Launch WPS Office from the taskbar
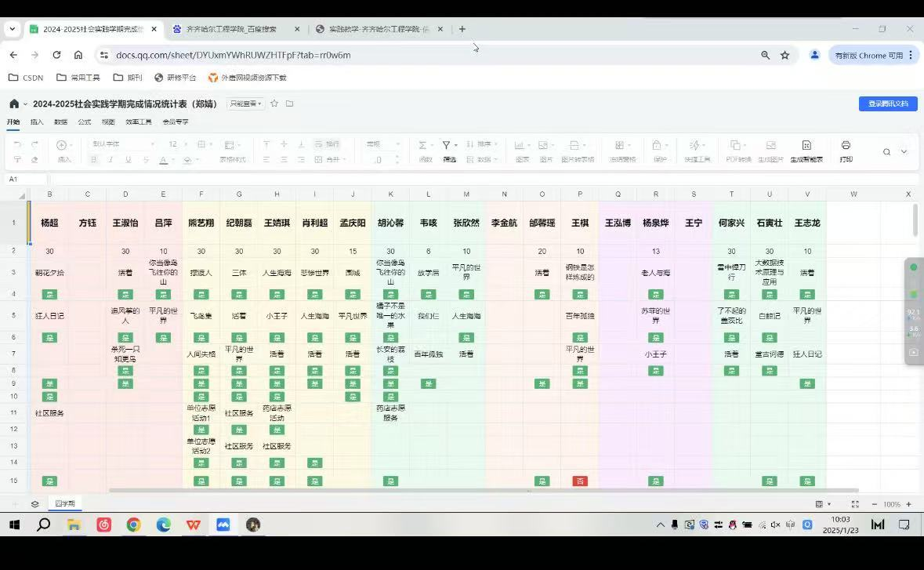 pyautogui.click(x=193, y=525)
